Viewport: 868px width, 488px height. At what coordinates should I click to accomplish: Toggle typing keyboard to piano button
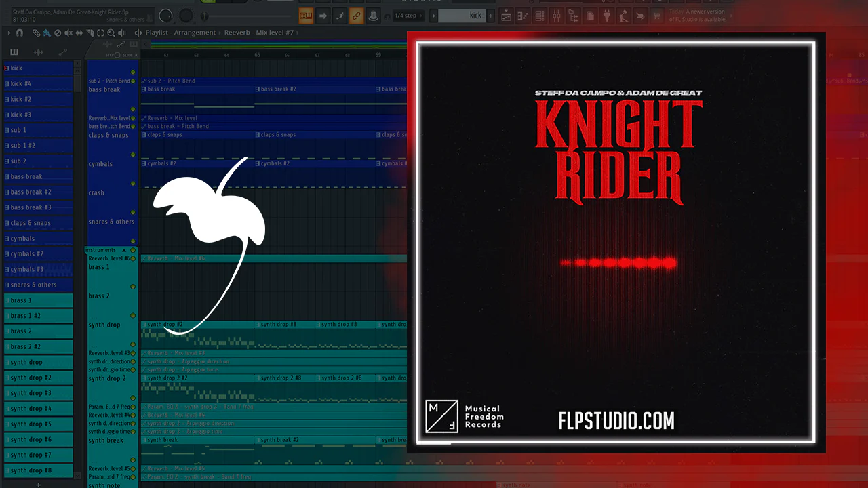pos(306,16)
